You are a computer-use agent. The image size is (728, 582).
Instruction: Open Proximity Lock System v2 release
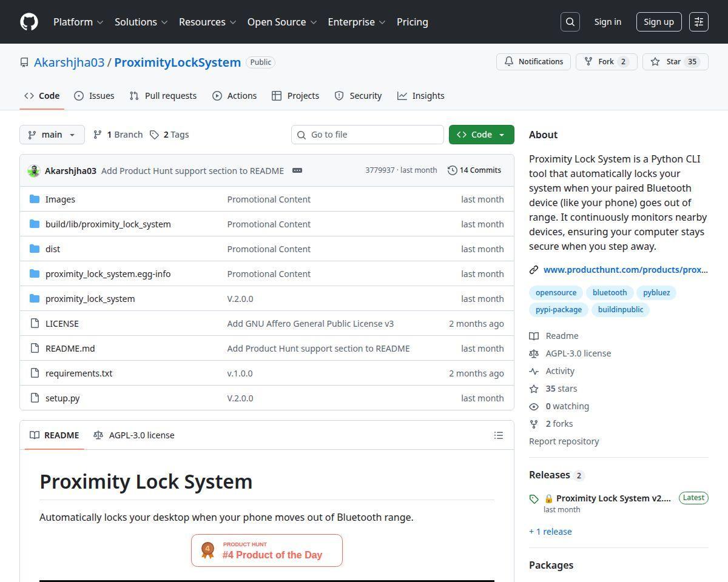pyautogui.click(x=613, y=498)
